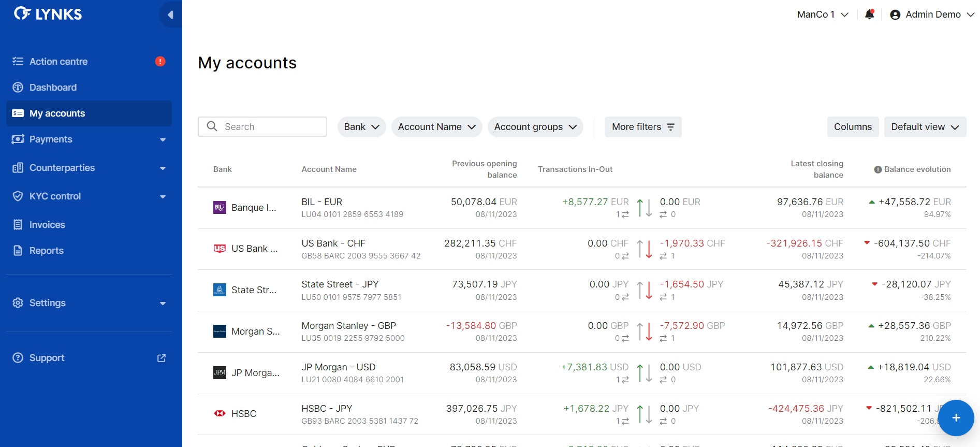This screenshot has width=980, height=447.
Task: Open Support external link icon
Action: point(162,358)
